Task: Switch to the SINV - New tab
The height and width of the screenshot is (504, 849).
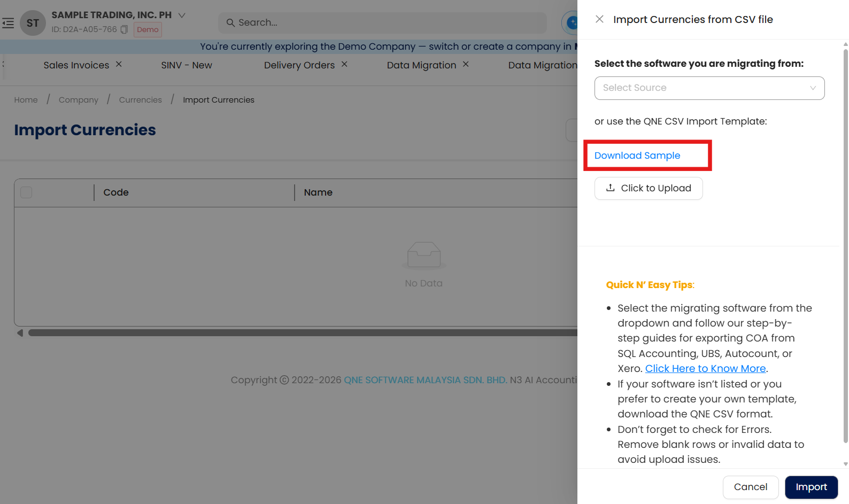Action: pos(187,65)
